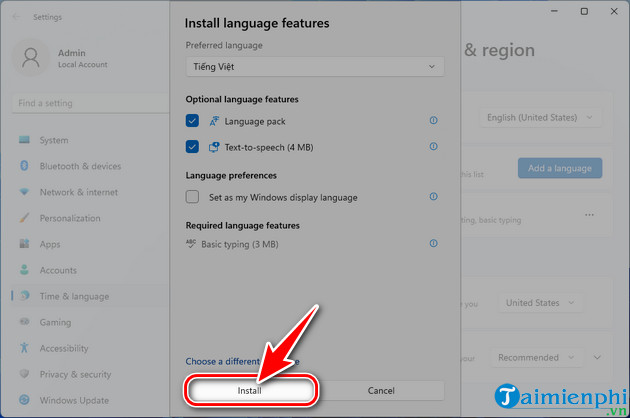This screenshot has height=418, width=630.
Task: Open the English (United States) display language dropdown
Action: click(x=540, y=118)
